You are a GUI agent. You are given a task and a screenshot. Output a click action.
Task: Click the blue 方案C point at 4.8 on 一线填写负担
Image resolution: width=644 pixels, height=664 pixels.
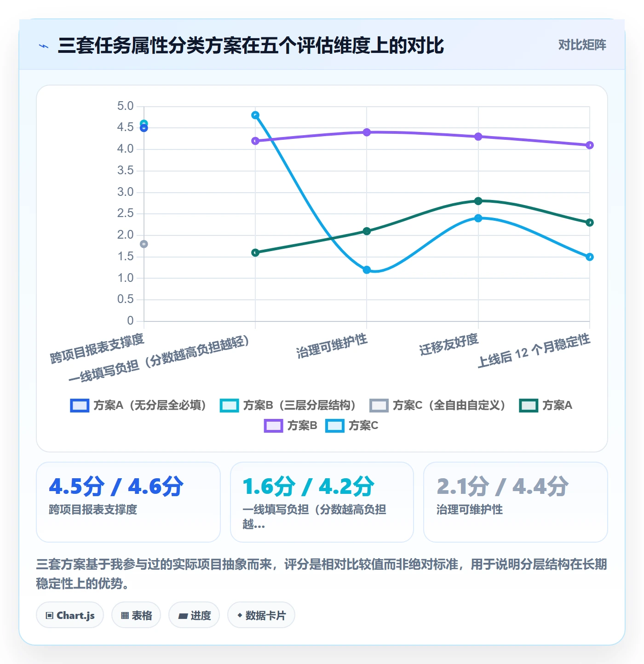point(255,115)
